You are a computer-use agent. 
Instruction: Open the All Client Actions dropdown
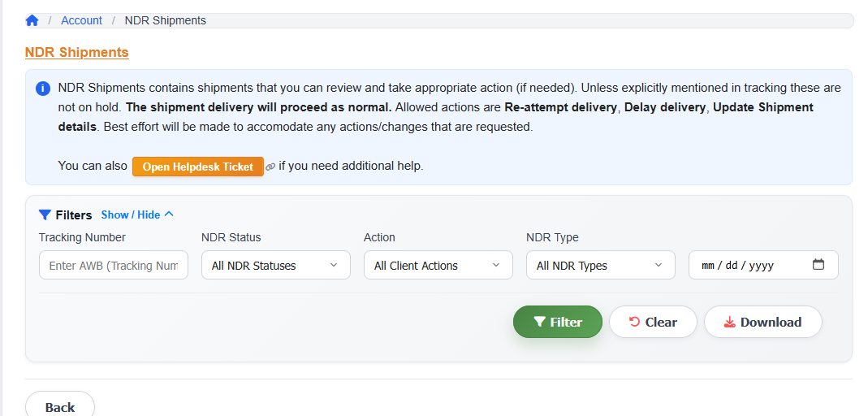tap(438, 266)
